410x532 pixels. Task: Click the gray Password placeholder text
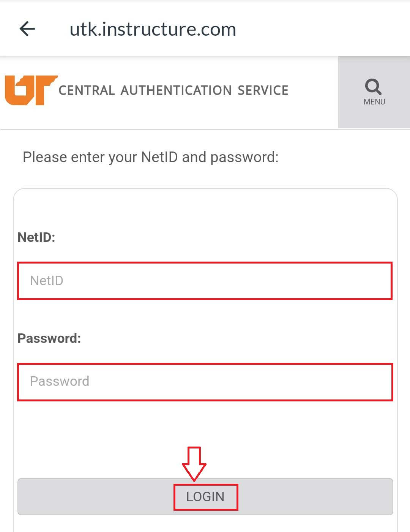pos(60,381)
